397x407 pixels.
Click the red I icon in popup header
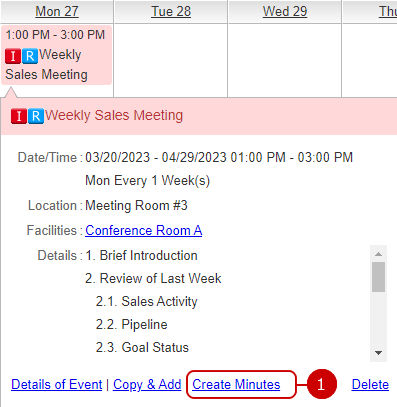tap(19, 116)
